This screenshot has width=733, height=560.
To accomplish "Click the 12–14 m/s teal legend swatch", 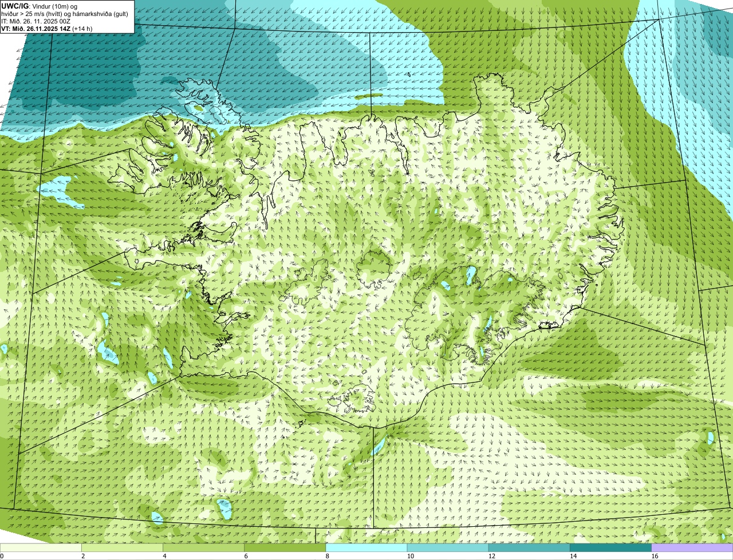I will 529,548.
